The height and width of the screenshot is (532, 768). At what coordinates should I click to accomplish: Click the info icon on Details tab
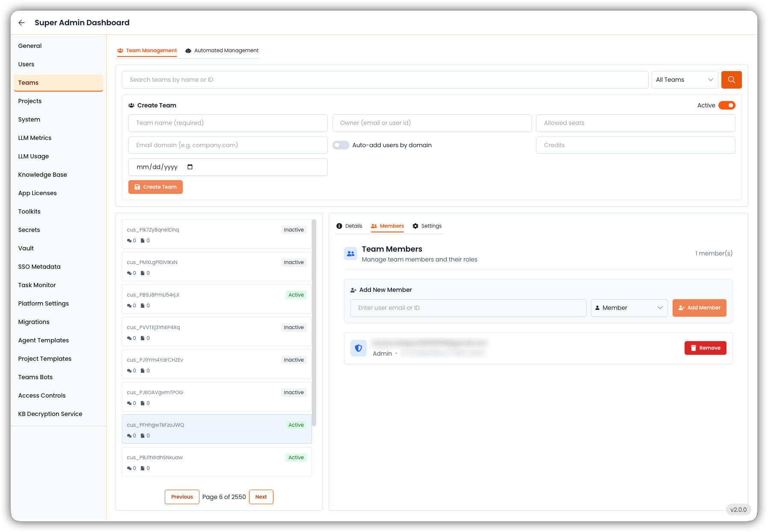(339, 226)
